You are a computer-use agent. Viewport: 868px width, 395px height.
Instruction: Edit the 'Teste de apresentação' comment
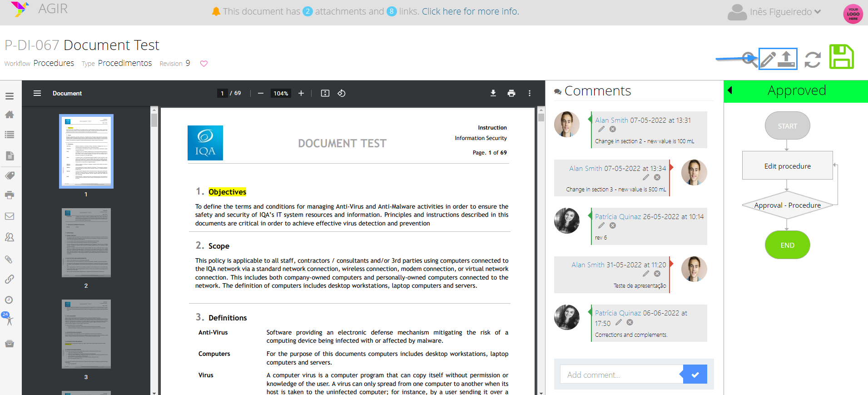646,274
